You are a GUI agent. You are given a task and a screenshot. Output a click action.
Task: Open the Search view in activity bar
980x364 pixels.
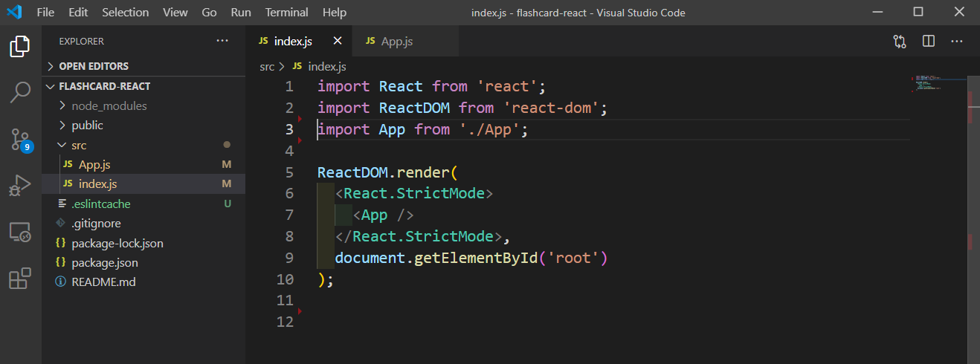(x=20, y=92)
